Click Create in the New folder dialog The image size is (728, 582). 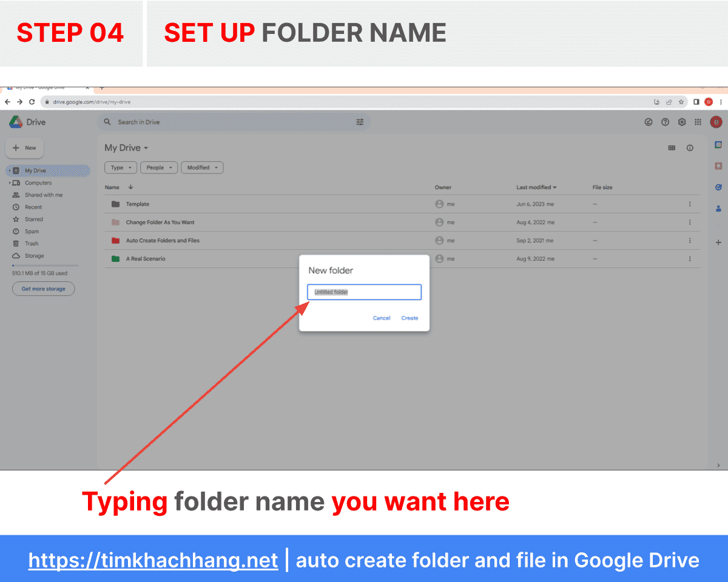tap(409, 318)
